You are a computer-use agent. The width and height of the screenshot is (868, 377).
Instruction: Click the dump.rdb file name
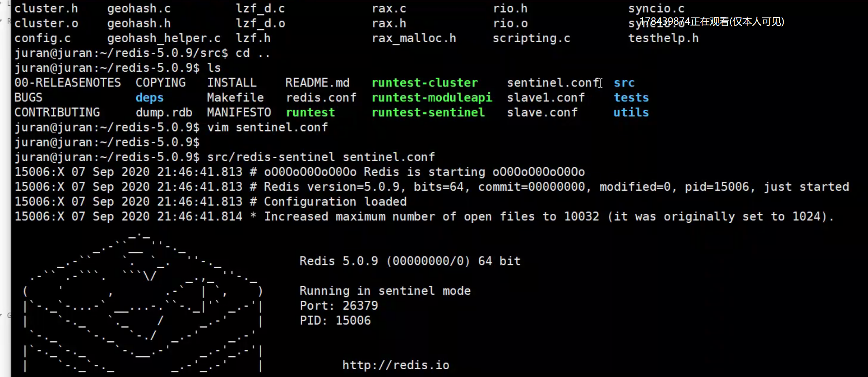point(164,112)
